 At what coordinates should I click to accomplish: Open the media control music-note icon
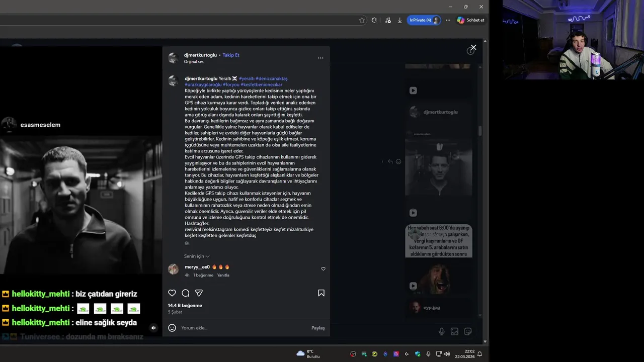pyautogui.click(x=387, y=20)
